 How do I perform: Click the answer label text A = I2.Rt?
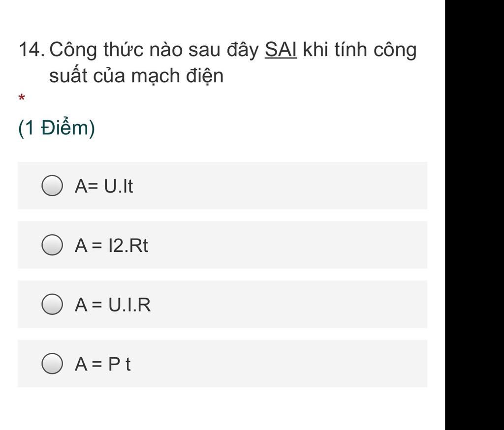click(111, 246)
